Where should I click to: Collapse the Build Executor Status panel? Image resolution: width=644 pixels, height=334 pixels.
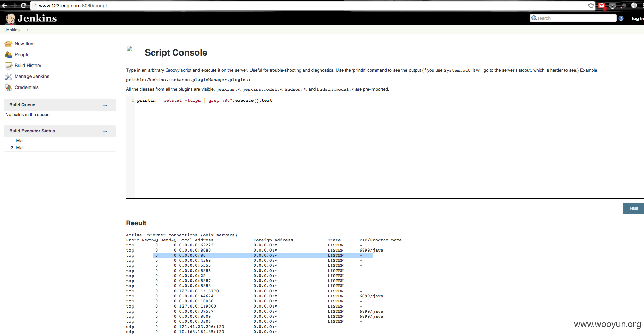point(105,131)
